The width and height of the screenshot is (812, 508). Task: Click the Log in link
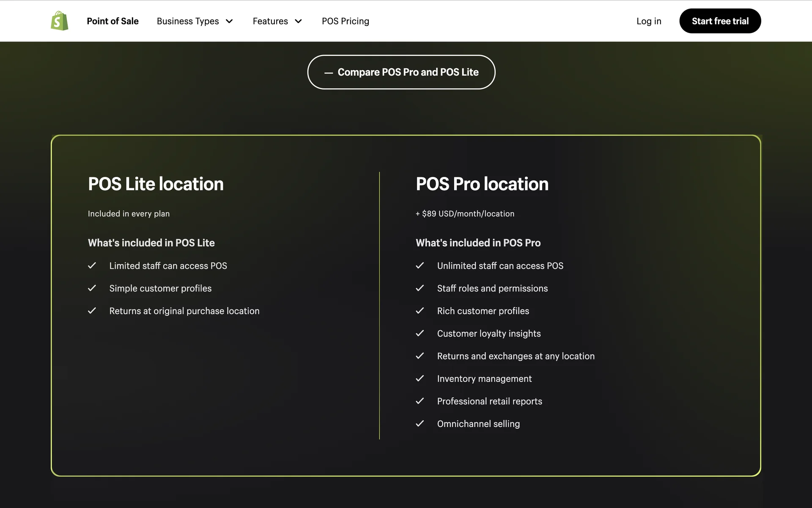coord(648,21)
